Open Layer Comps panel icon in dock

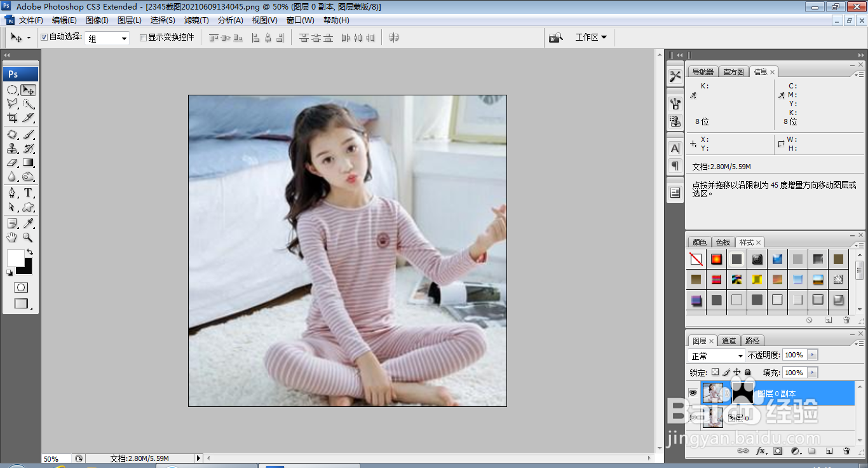(x=675, y=192)
